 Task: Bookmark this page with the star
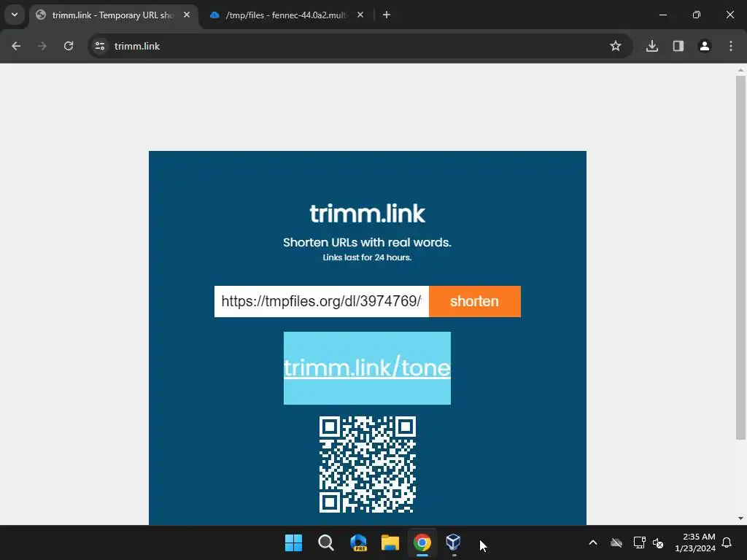[x=616, y=46]
